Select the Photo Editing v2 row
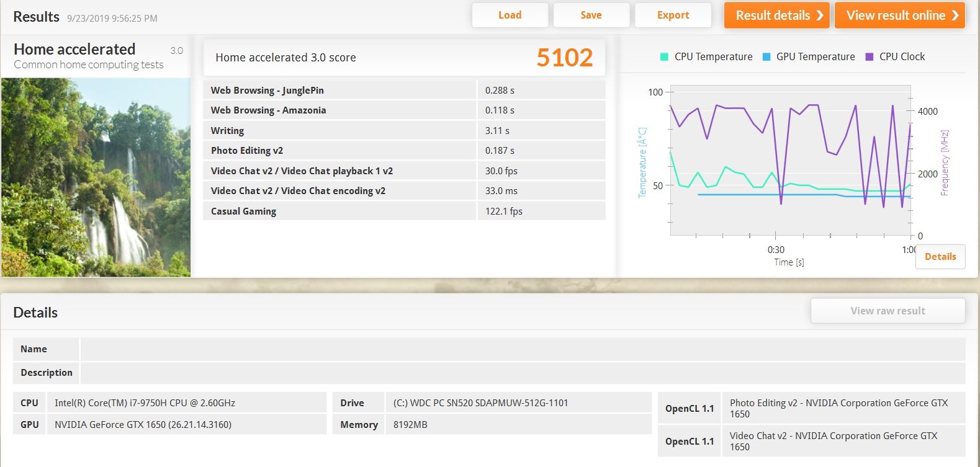 pyautogui.click(x=404, y=151)
